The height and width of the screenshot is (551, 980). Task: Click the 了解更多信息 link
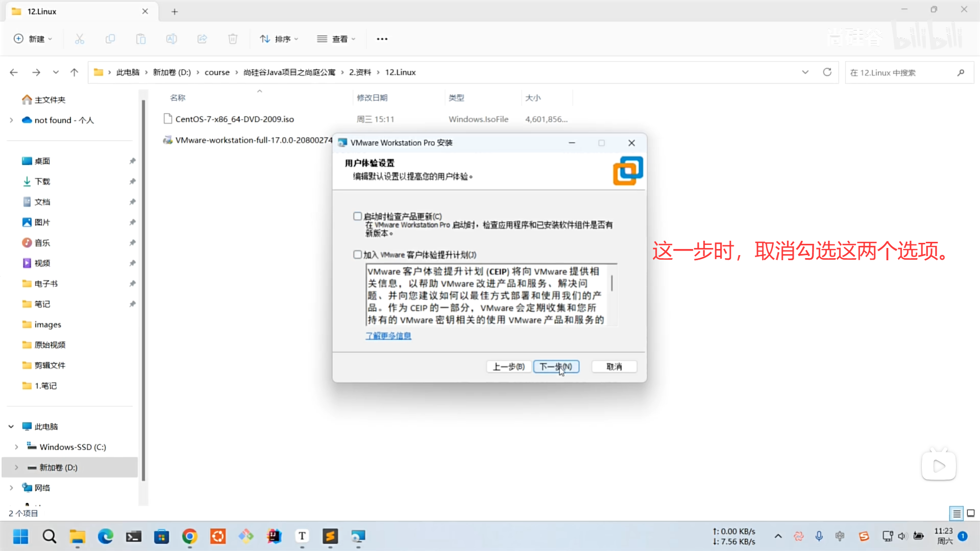pos(388,336)
